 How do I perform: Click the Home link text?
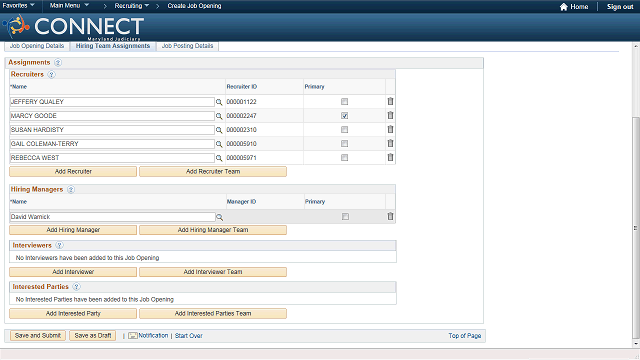[579, 7]
